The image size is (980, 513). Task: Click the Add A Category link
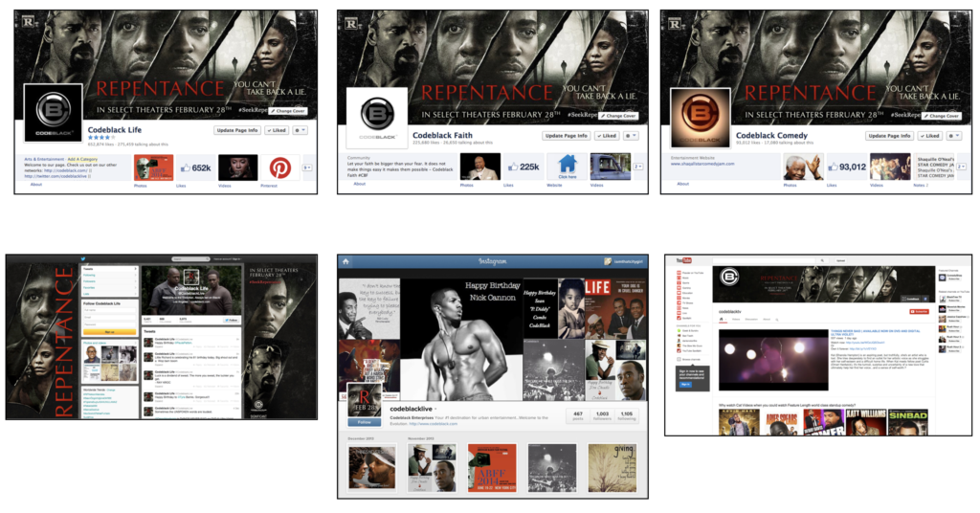82,159
